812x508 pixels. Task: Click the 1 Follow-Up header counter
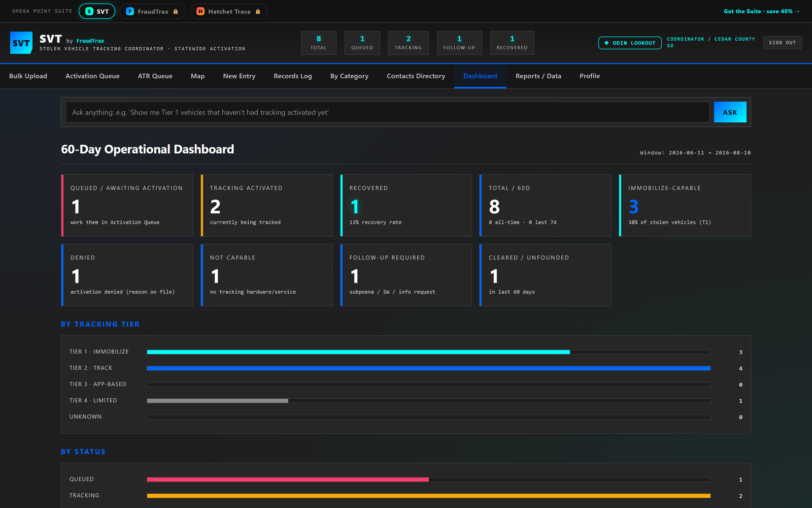[x=459, y=43]
